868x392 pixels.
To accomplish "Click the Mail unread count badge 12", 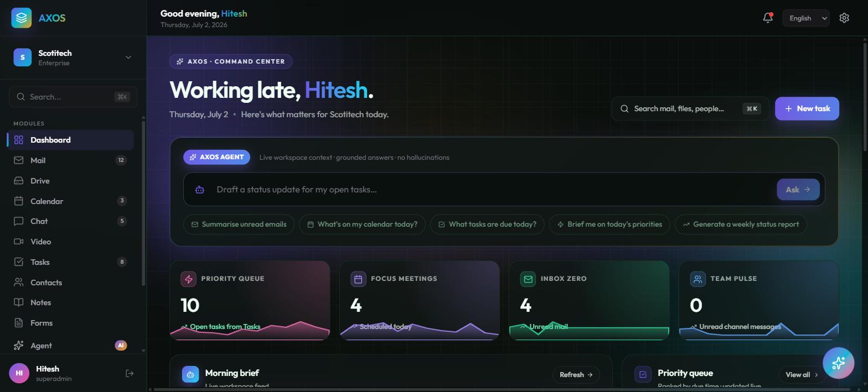I will pos(121,160).
